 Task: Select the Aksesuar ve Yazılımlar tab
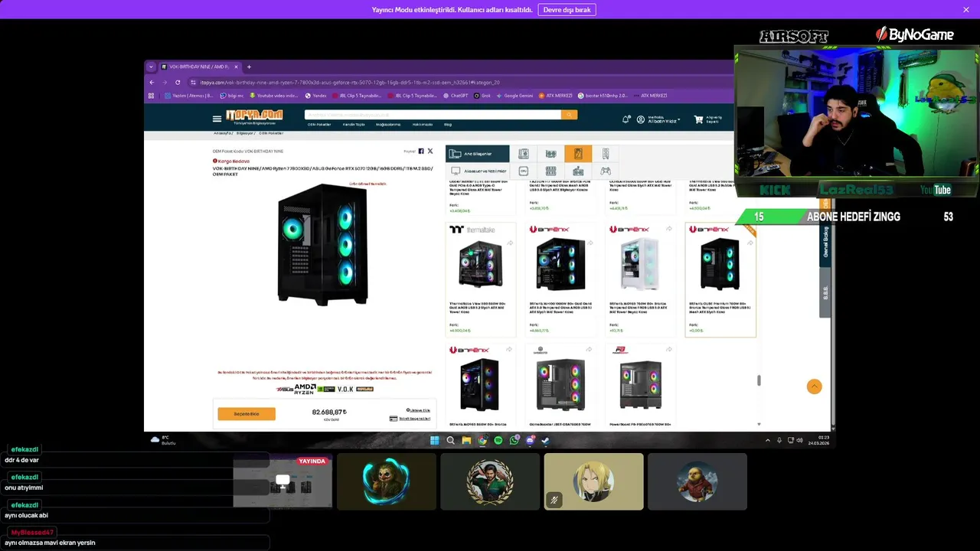click(478, 171)
